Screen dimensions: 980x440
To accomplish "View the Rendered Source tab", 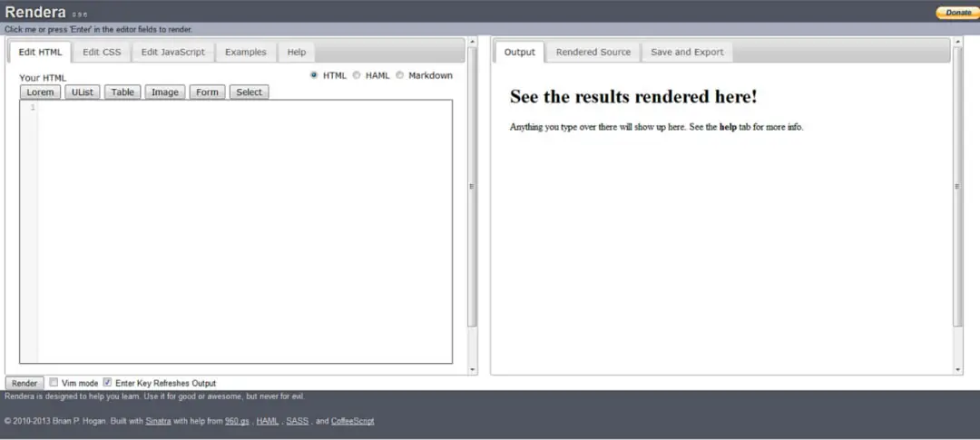I will point(593,53).
